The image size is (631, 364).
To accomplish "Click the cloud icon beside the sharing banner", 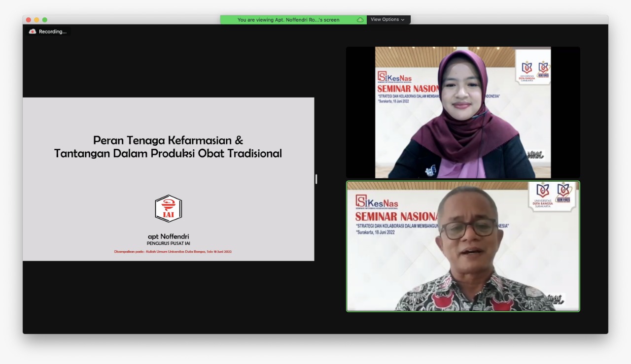I will tap(360, 20).
